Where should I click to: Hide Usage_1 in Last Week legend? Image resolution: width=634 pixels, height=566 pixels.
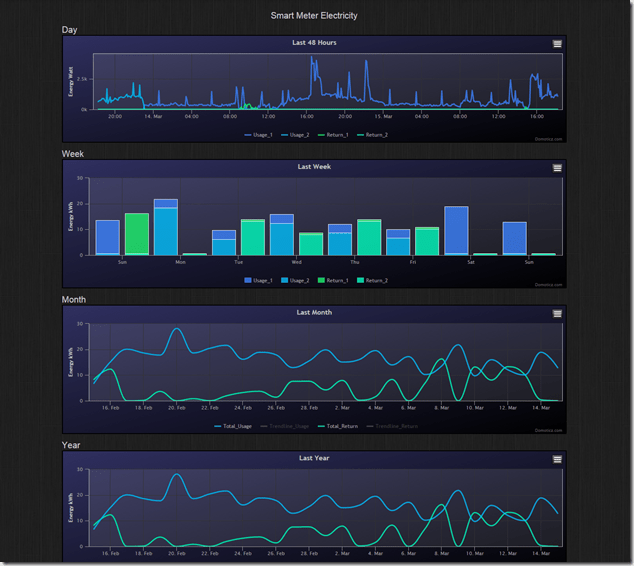[260, 280]
